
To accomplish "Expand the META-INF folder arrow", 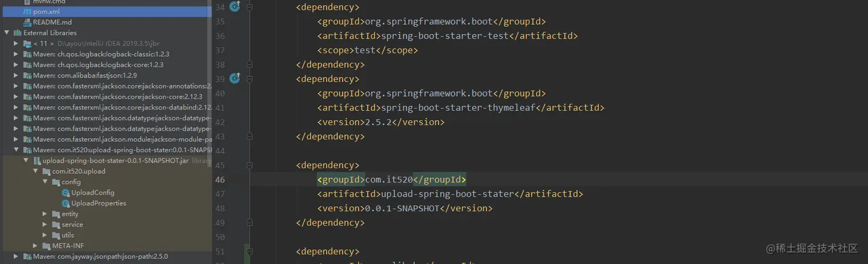I will (36, 246).
